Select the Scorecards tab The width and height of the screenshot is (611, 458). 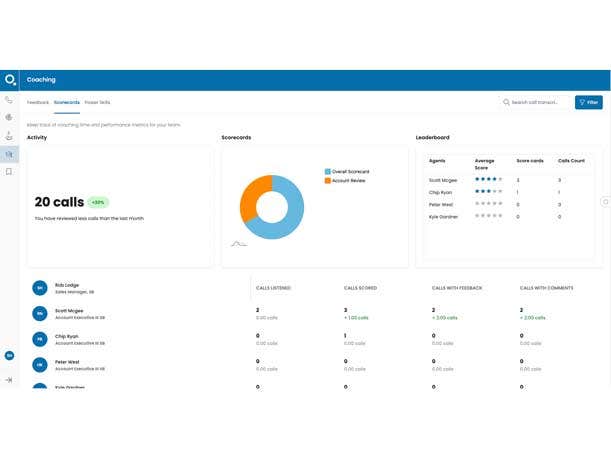tap(67, 102)
